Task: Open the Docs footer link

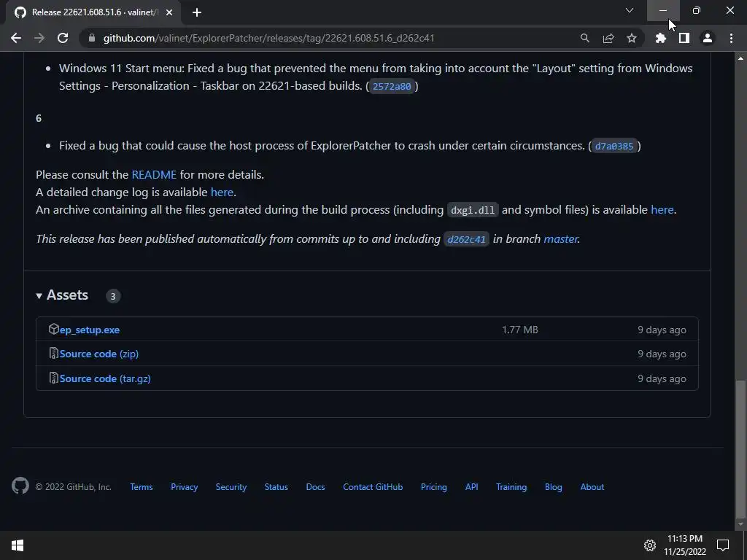Action: (315, 487)
